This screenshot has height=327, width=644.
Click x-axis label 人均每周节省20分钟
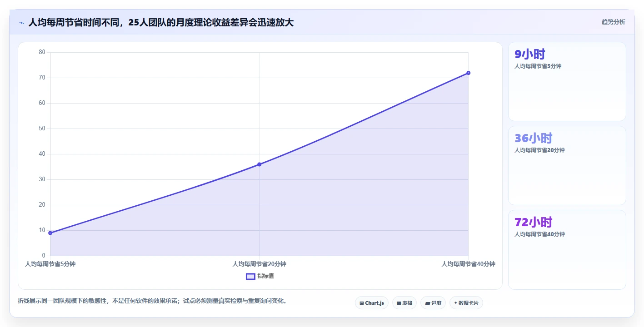[260, 264]
